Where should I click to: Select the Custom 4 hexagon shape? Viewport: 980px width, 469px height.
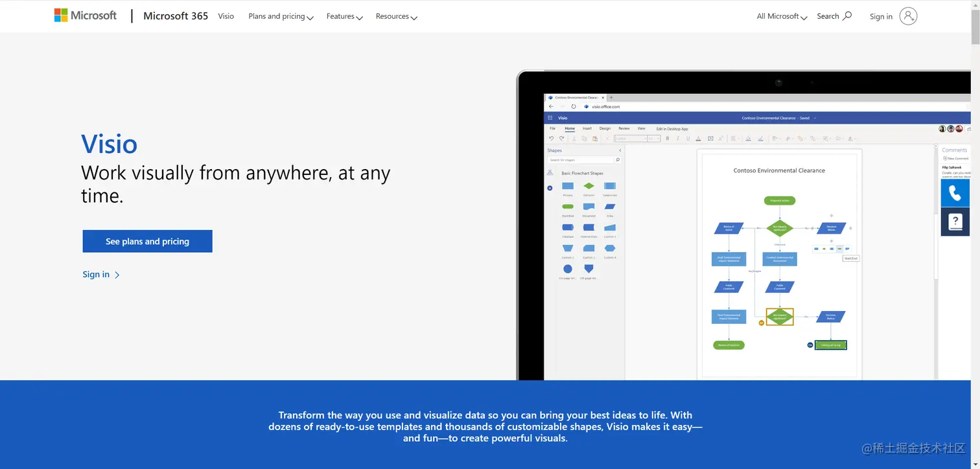click(x=610, y=248)
